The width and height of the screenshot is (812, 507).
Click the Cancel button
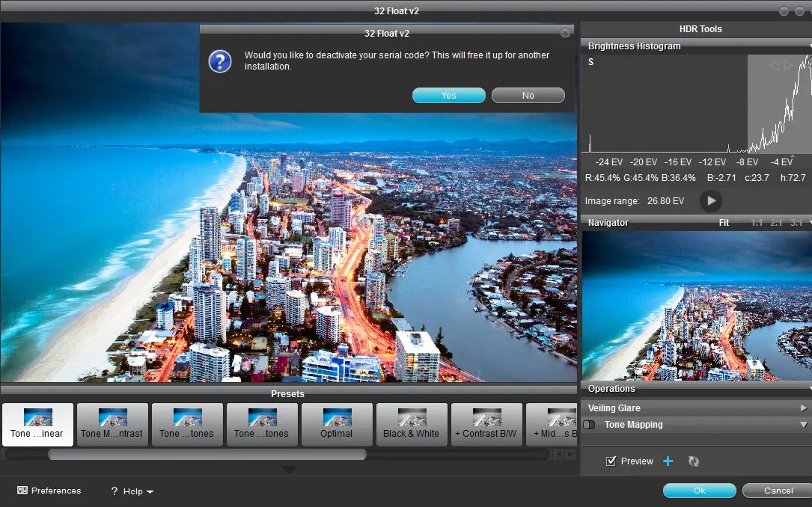click(778, 491)
